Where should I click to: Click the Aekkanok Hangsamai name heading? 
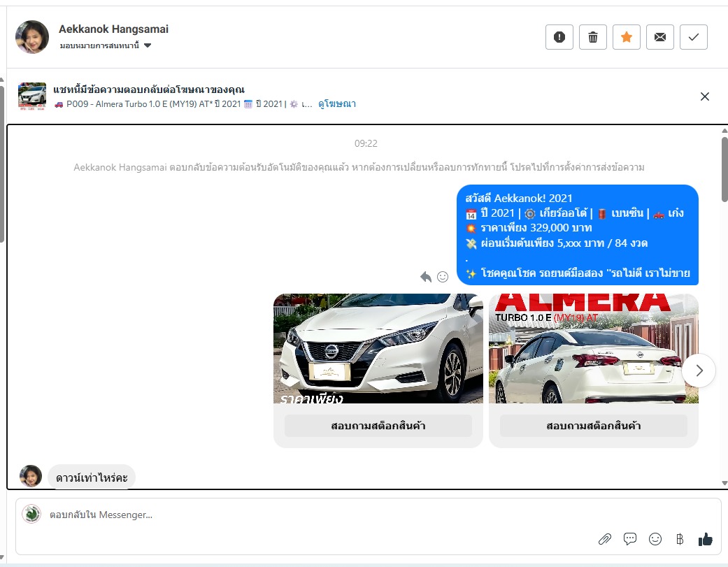[114, 29]
